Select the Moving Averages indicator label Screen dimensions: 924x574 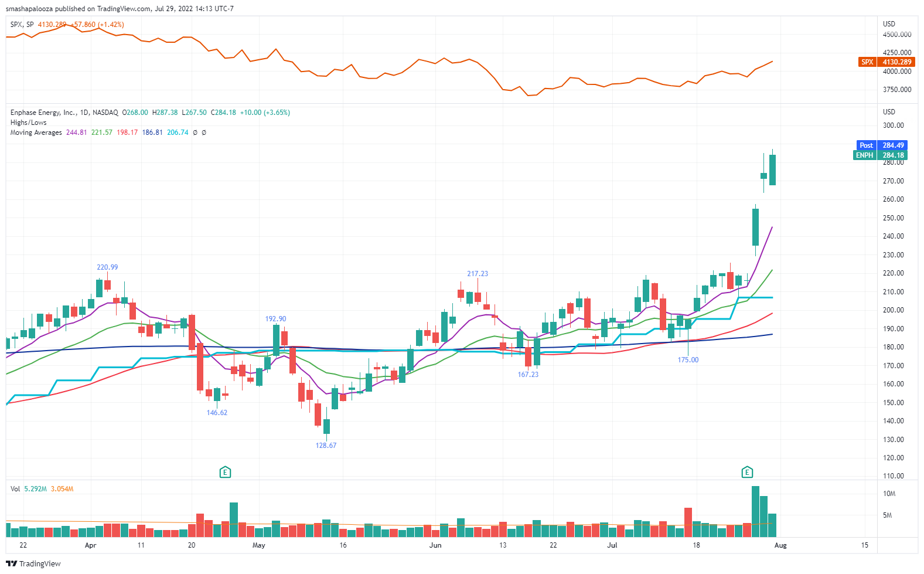point(36,133)
